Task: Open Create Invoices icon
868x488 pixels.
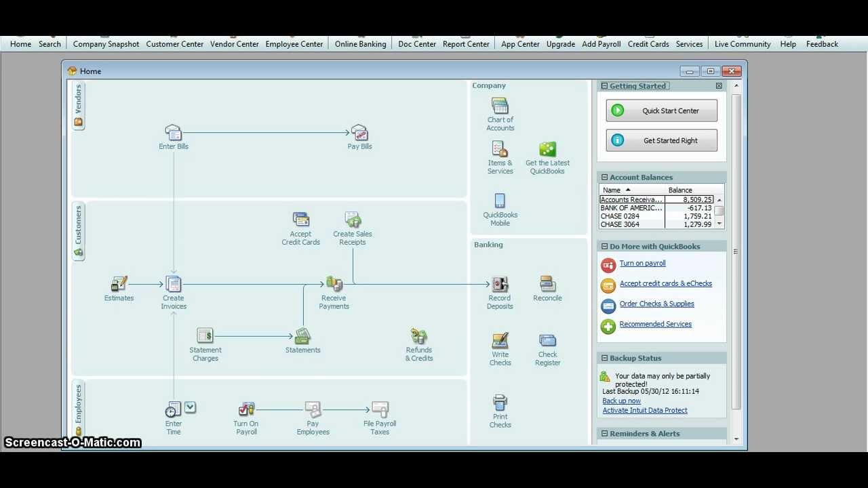Action: (x=174, y=284)
